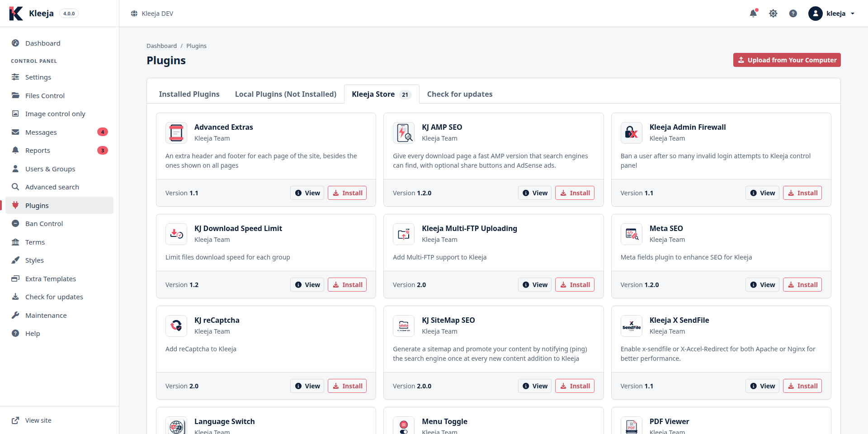Viewport: 868px width, 434px height.
Task: Click the Kleeja logo icon
Action: [16, 14]
